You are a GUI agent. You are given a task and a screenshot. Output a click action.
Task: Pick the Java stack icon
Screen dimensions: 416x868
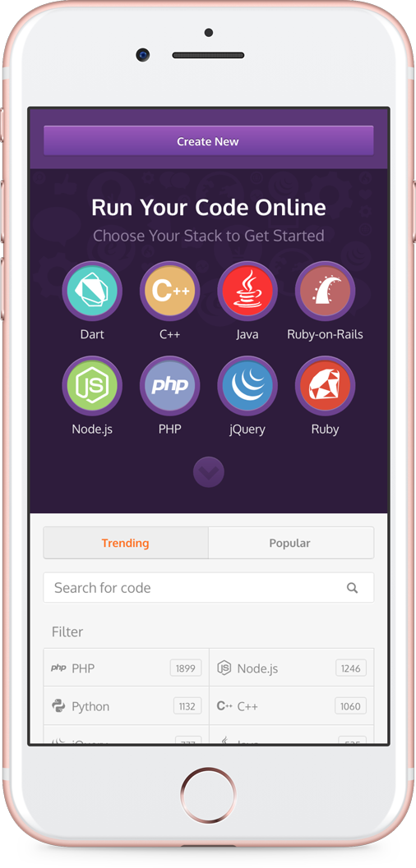pos(247,292)
